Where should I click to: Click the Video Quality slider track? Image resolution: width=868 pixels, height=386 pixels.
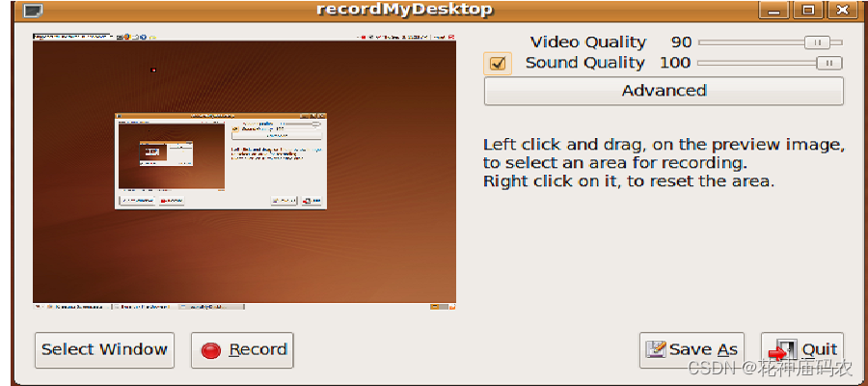(x=770, y=42)
